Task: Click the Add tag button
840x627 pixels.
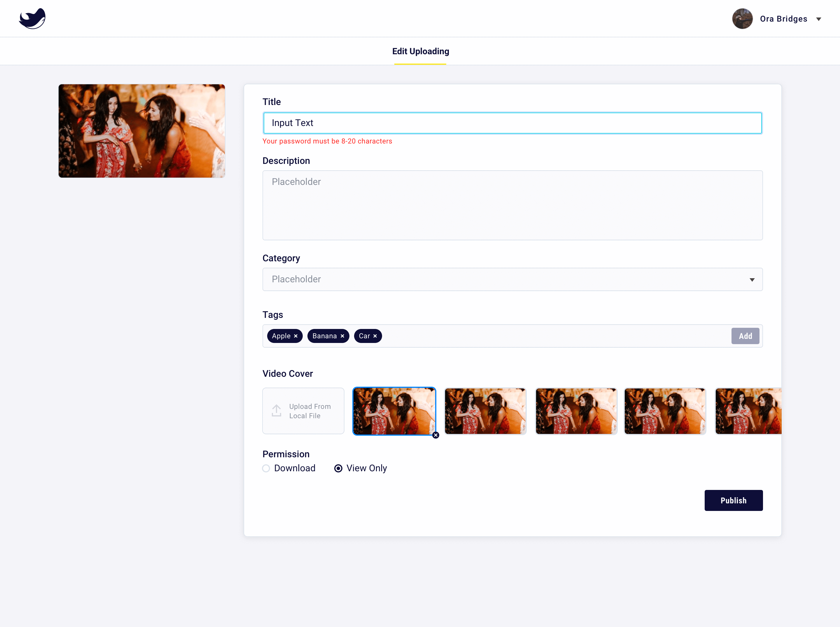Action: click(x=745, y=336)
